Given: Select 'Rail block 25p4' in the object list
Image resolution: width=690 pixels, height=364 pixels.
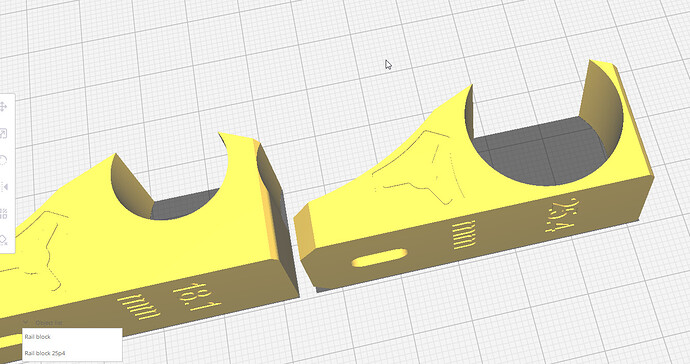Looking at the screenshot, I should click(72, 353).
